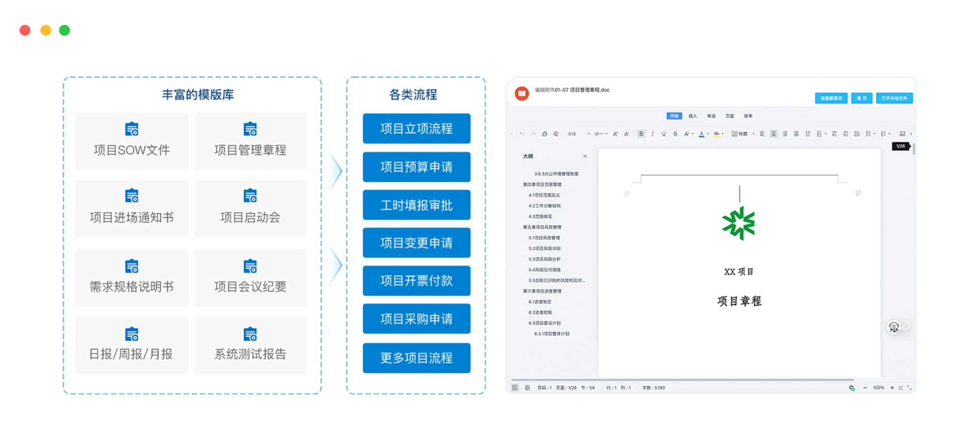Click the strikethrough S icon
Image resolution: width=980 pixels, height=443 pixels.
tap(675, 134)
